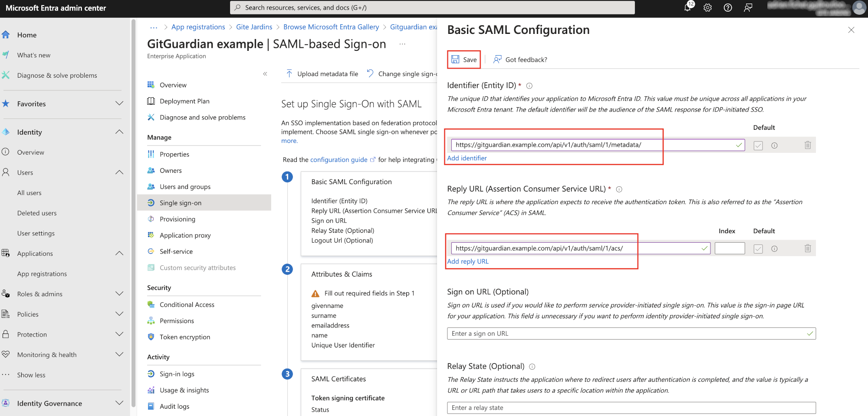Viewport: 868px width, 416px height.
Task: Click the Add reply URL link
Action: coord(468,261)
